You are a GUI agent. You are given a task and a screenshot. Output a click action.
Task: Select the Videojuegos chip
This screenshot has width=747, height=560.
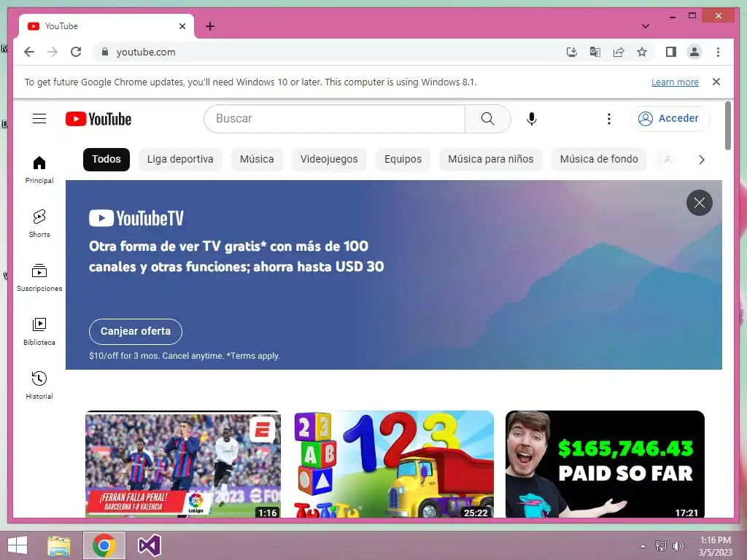point(329,159)
